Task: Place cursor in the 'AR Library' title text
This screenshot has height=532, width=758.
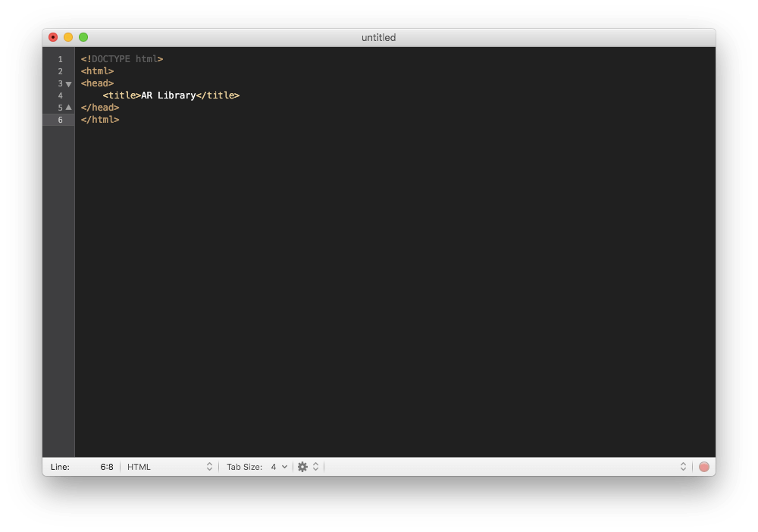Action: click(168, 95)
